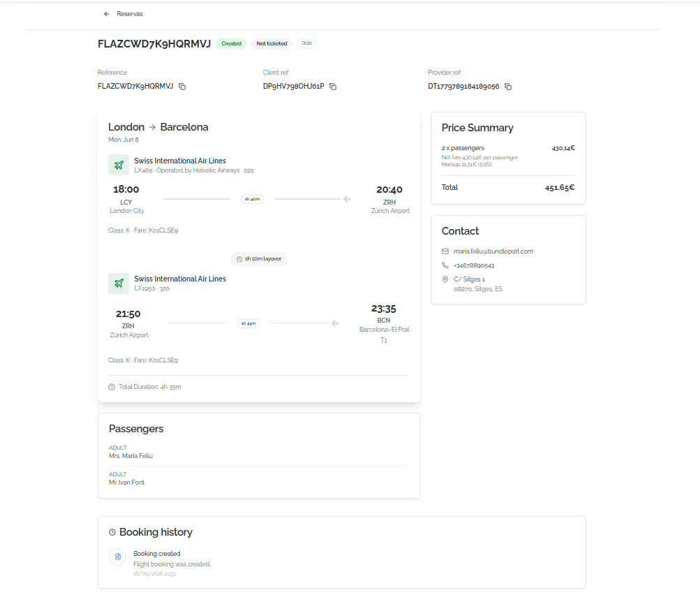The image size is (700, 595).
Task: Copy the Provider ref DT1779789184189056
Action: click(x=508, y=87)
